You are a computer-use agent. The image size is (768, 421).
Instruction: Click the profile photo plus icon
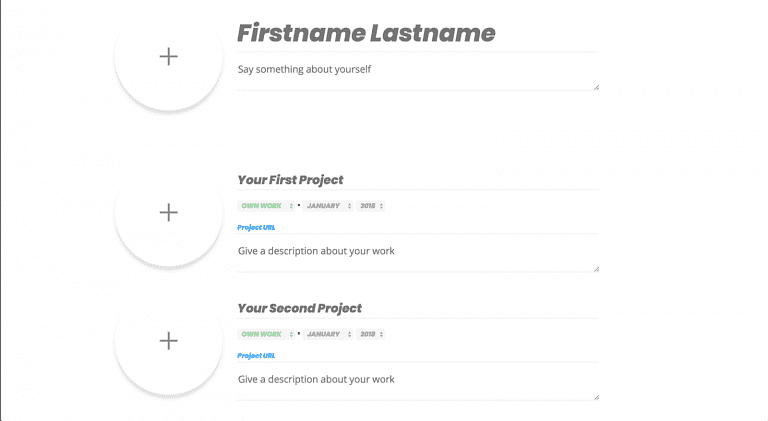click(x=169, y=57)
